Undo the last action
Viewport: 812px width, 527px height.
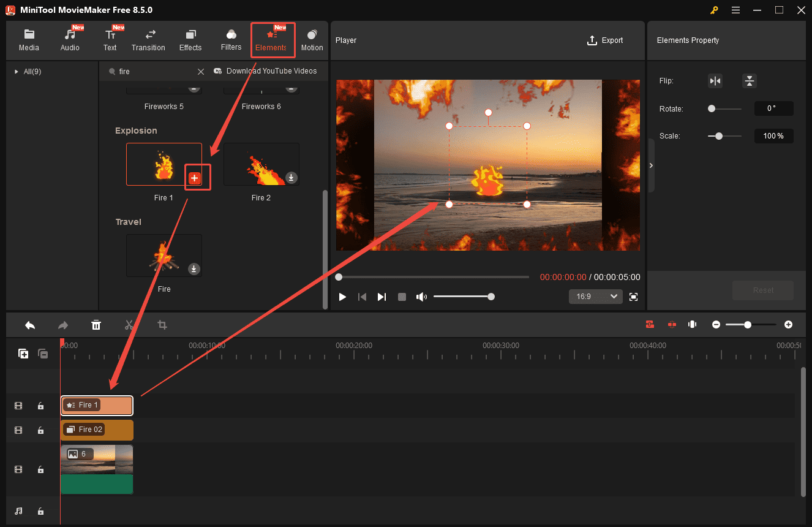click(29, 325)
